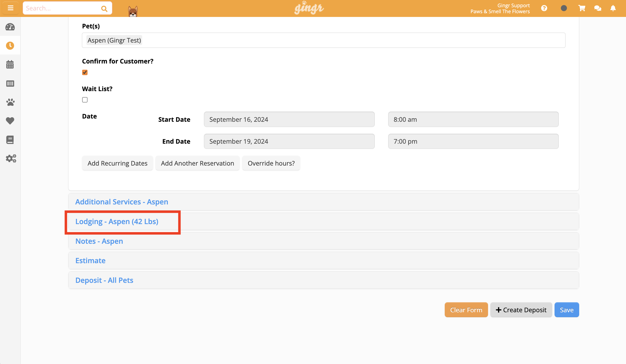This screenshot has height=364, width=626.
Task: Click Add Recurring Dates button
Action: pyautogui.click(x=118, y=163)
